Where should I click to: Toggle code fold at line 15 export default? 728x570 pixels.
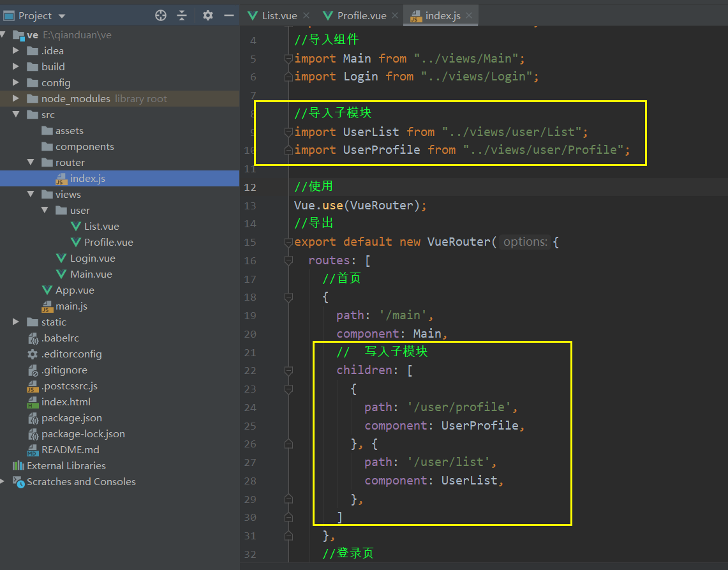288,242
